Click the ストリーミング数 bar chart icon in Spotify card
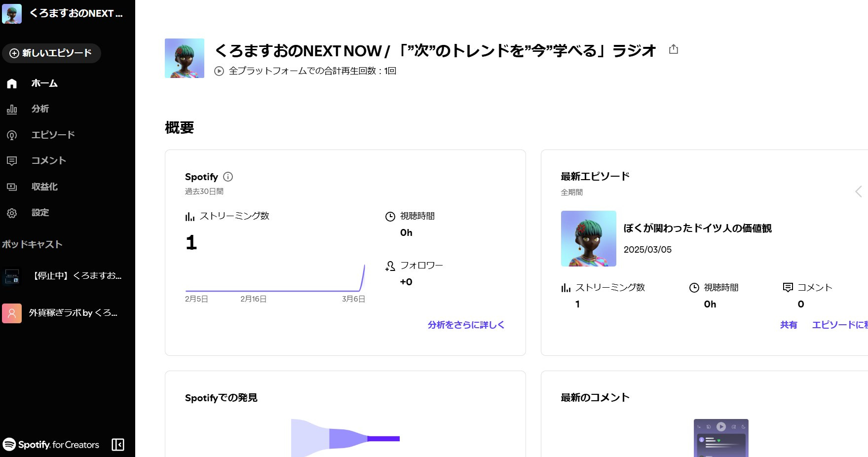The height and width of the screenshot is (457, 868). pos(190,216)
